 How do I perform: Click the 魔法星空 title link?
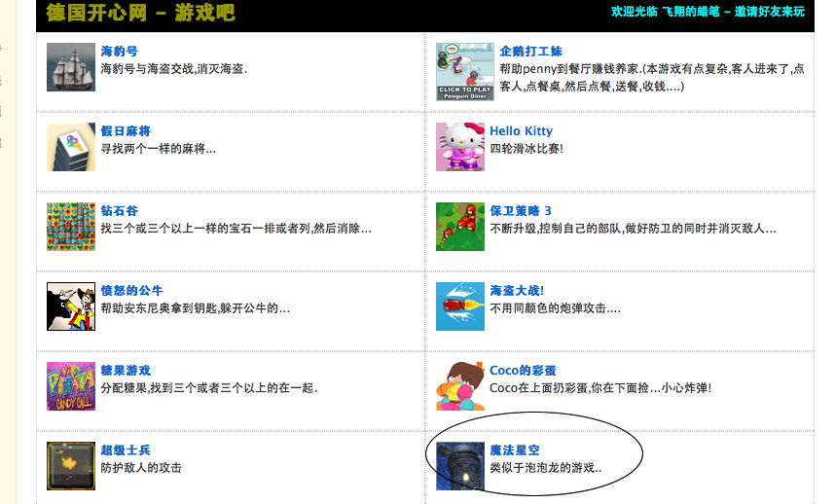coord(515,450)
